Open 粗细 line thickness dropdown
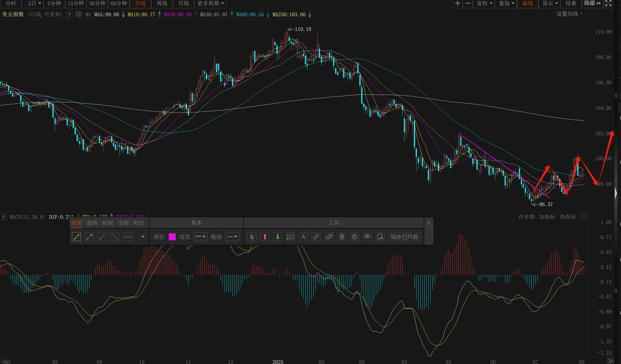Screen dimensions: 621x364 (x=232, y=237)
